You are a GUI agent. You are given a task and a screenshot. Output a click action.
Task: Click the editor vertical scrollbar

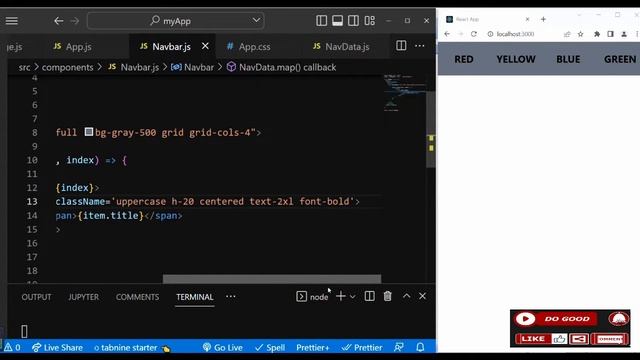(x=431, y=130)
